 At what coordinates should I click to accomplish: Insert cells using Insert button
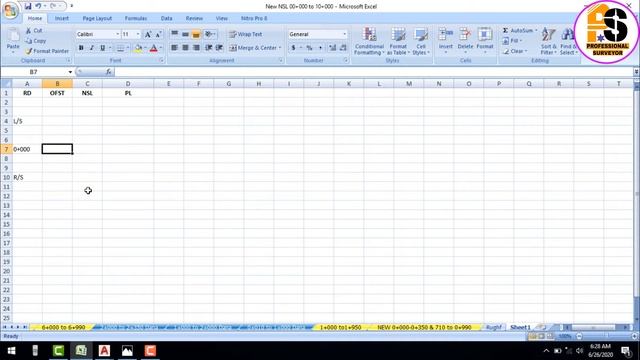(x=446, y=40)
